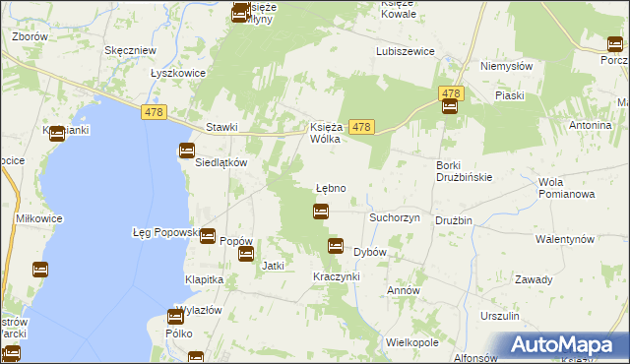
Task: Click the hotel icon left of Dybów
Action: coord(336,246)
